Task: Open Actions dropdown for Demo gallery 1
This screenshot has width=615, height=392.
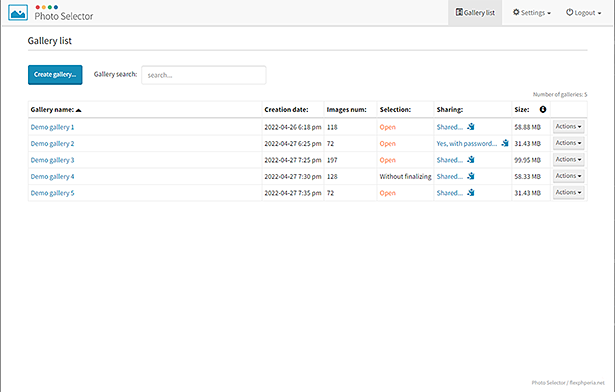Action: (568, 127)
